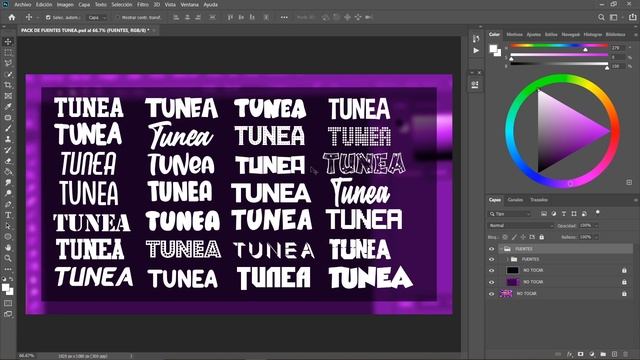This screenshot has width=640, height=360.
Task: Switch to the Muestras tab
Action: pos(514,35)
